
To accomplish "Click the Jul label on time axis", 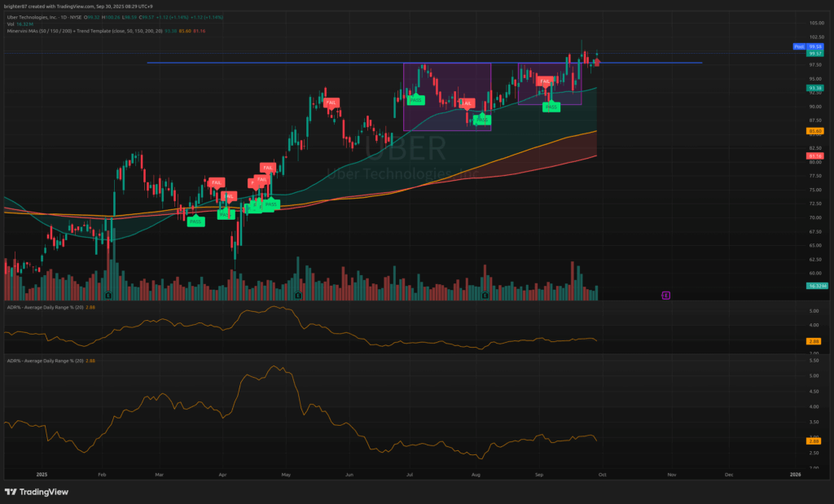I will click(410, 474).
